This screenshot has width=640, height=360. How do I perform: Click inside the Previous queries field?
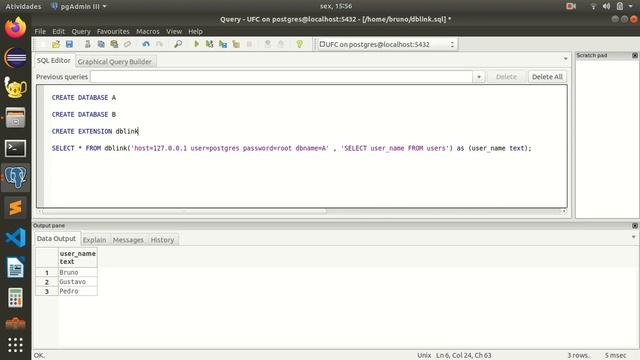[282, 77]
